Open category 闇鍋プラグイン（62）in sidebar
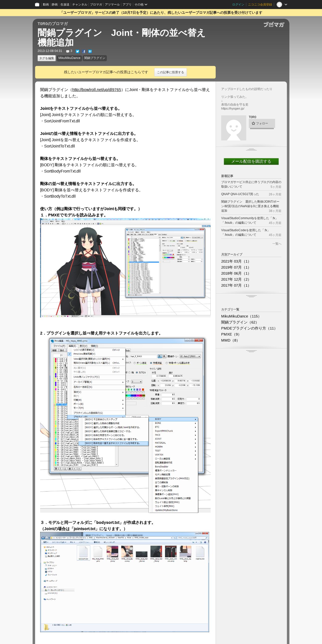Viewport: 322px width, 644px height. pos(240,322)
